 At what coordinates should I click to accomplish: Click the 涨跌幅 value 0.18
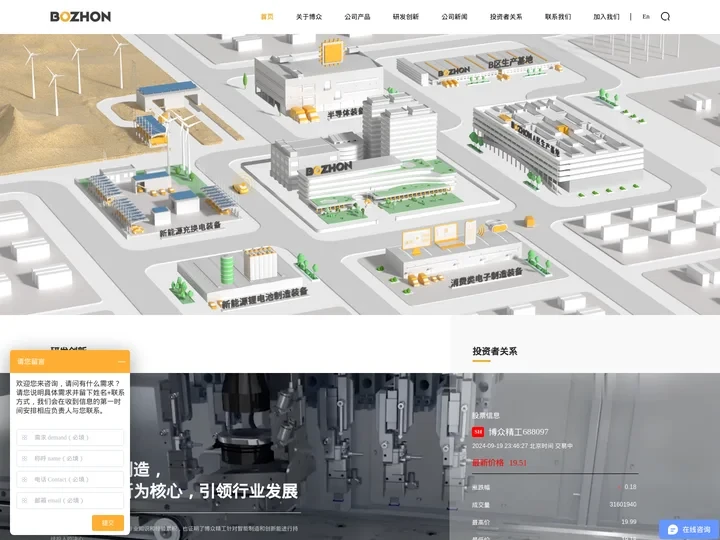630,487
